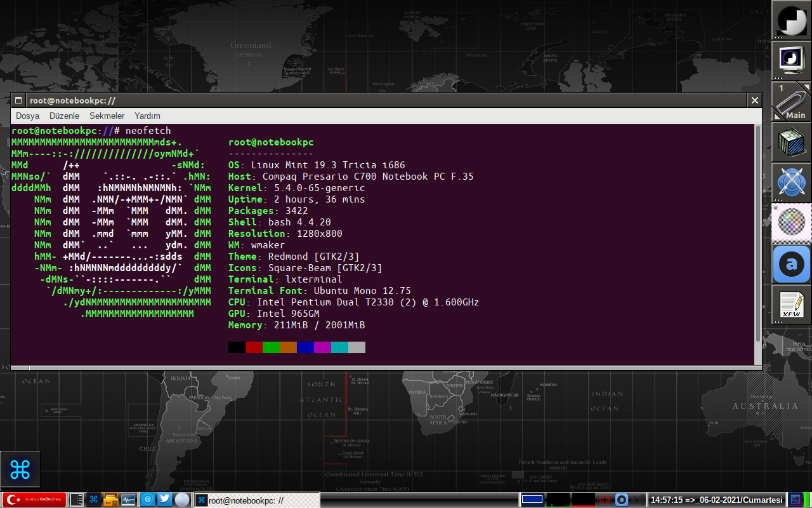Click the paperclip Main workspace clip
This screenshot has width=812, height=508.
[x=792, y=102]
